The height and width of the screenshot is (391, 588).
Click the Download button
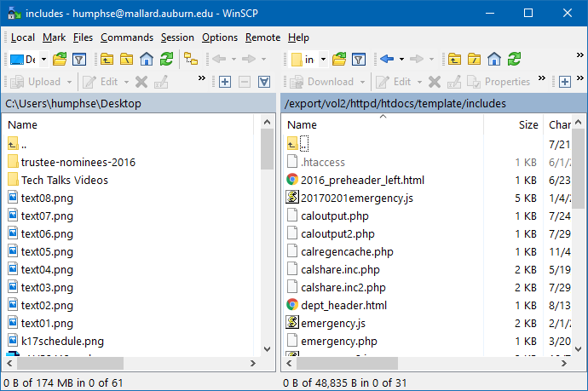(322, 82)
